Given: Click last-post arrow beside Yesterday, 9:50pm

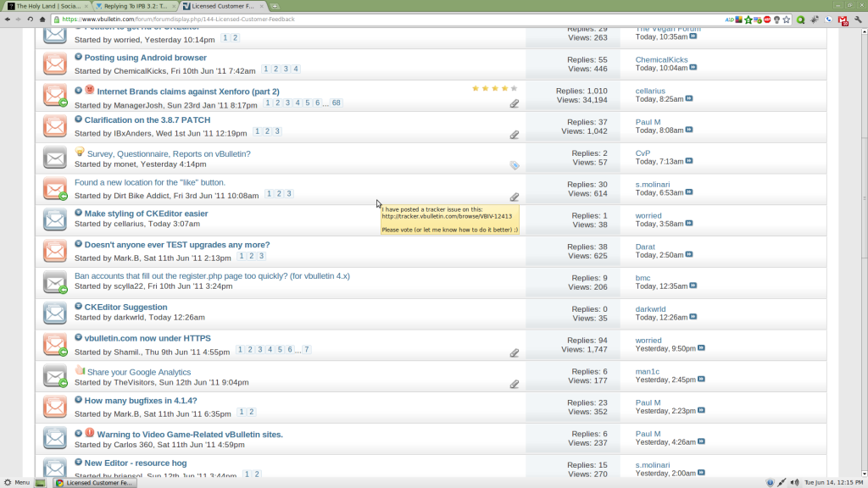Looking at the screenshot, I should 701,348.
